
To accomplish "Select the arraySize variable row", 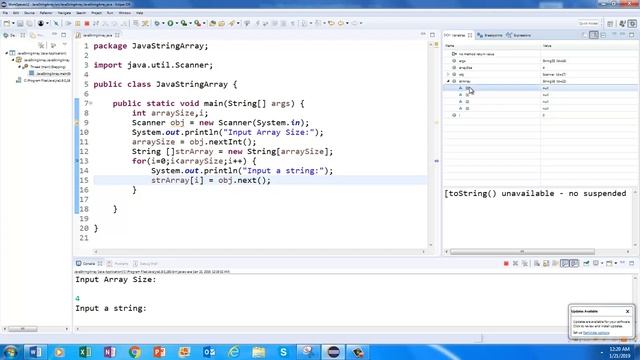I will [x=540, y=68].
